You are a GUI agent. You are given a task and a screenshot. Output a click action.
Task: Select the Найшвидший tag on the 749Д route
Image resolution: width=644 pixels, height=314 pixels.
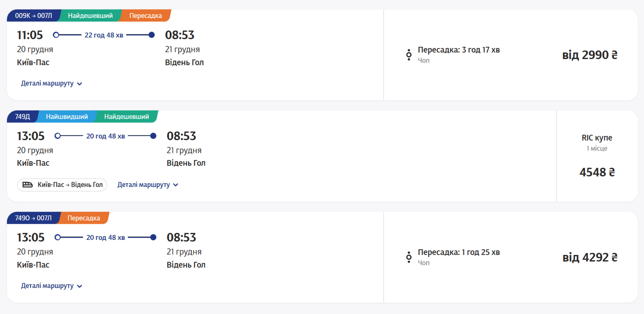66,116
